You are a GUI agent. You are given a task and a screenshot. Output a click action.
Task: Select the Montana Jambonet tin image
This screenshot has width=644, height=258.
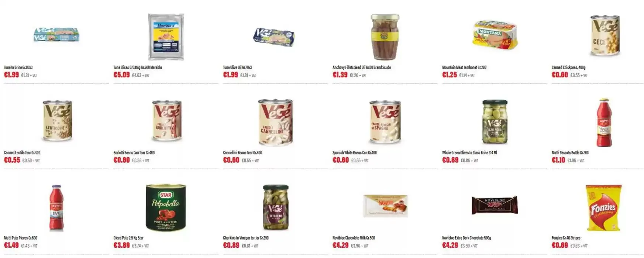pyautogui.click(x=495, y=35)
